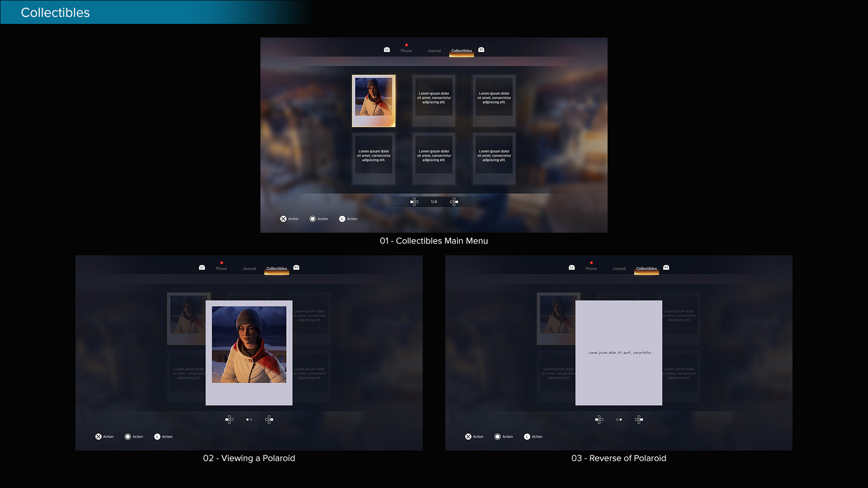Click the red notification badge above Phone
This screenshot has height=488, width=868.
tap(406, 45)
